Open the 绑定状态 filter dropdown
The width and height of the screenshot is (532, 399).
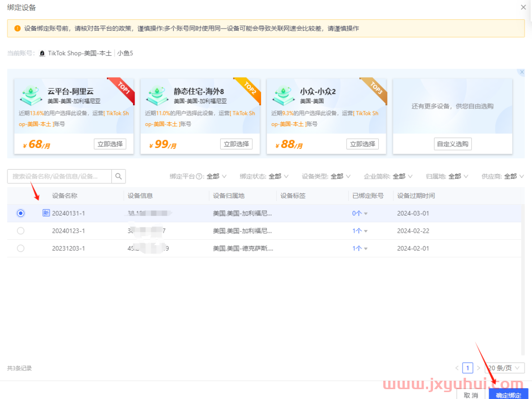click(278, 176)
